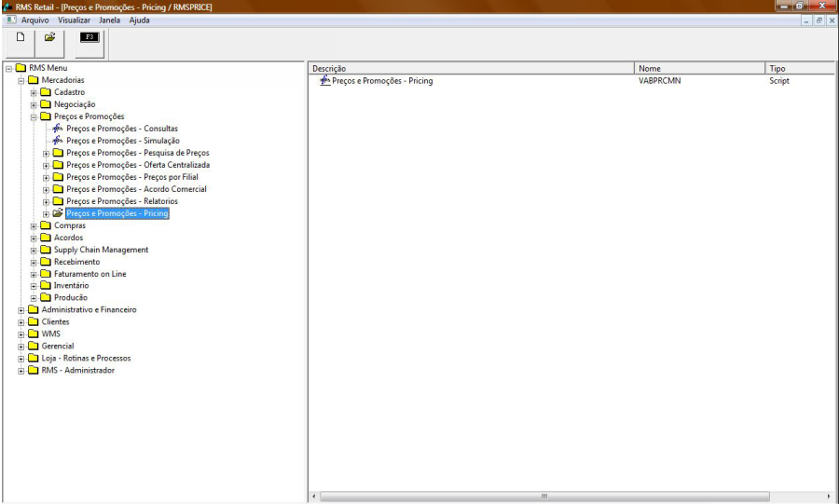Expand Acordo Comercial node
The width and height of the screenshot is (839, 504).
click(46, 190)
